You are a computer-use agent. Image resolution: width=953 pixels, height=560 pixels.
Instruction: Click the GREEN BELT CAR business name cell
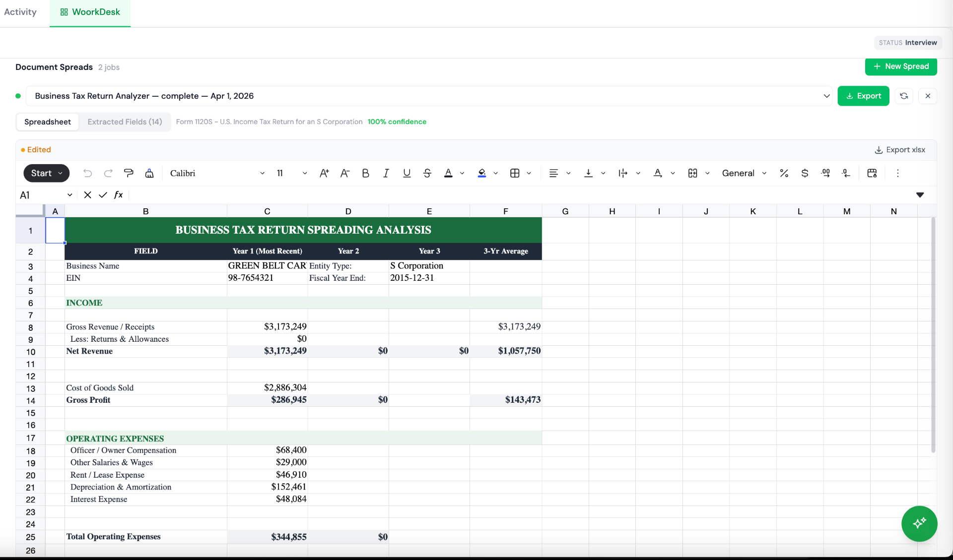click(x=267, y=266)
